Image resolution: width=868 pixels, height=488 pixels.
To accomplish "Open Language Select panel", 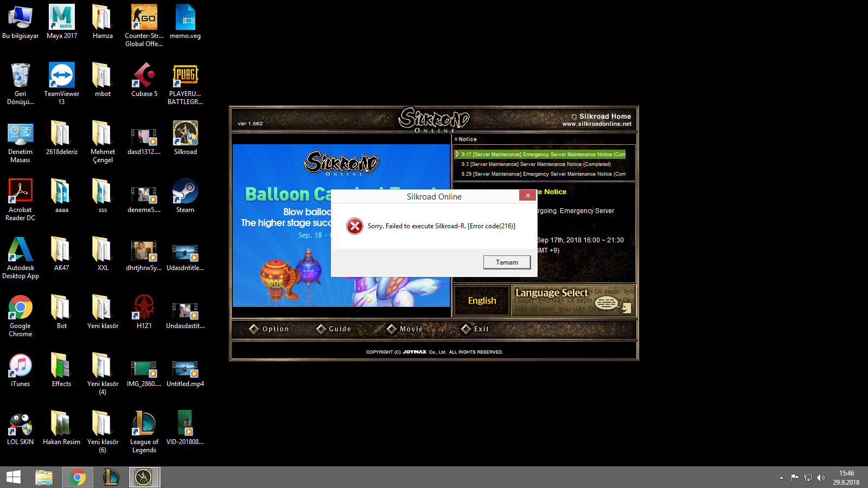I will pos(573,301).
